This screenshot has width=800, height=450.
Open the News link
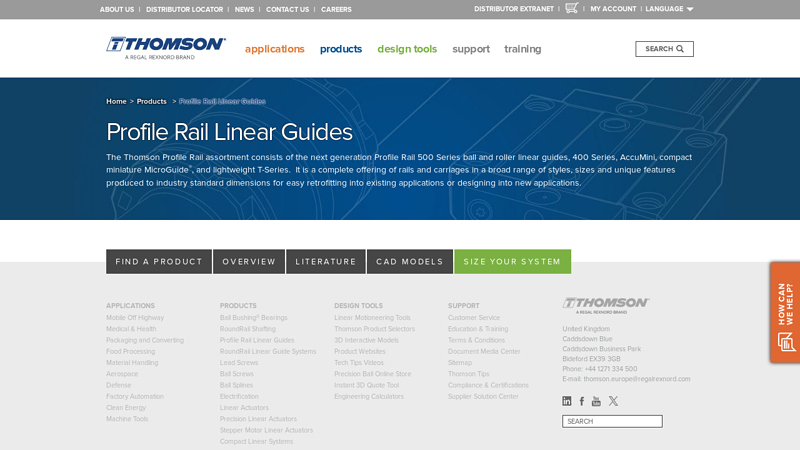tap(244, 9)
